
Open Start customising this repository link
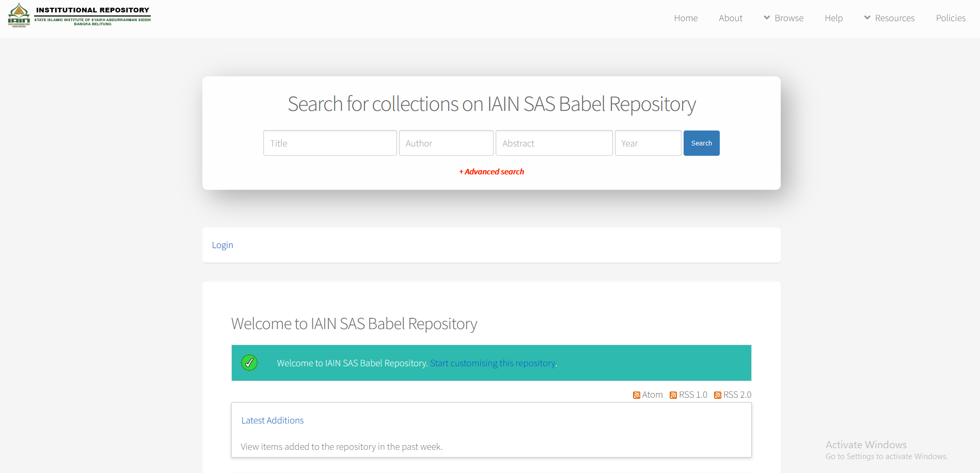click(493, 363)
